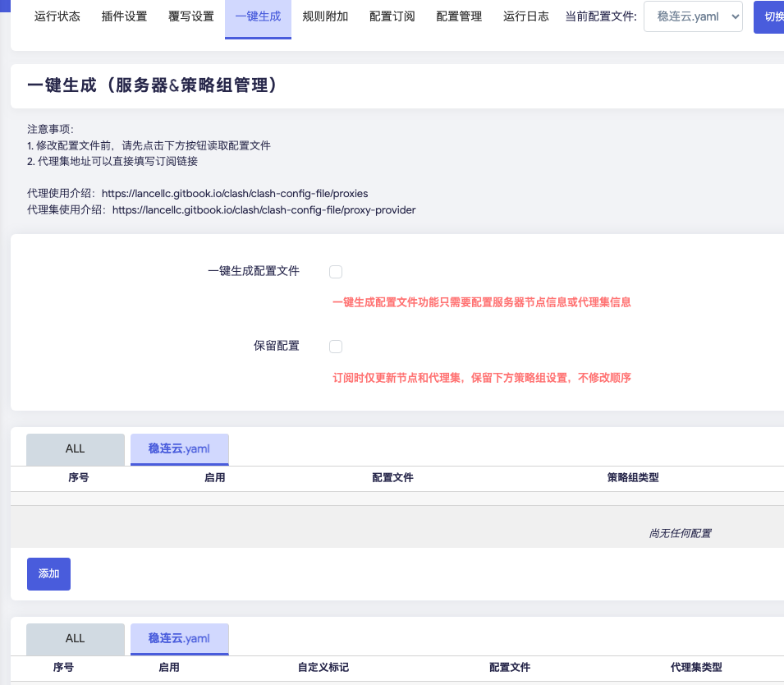Select ALL tab above the 代理集类型 table
Image resolution: width=784 pixels, height=685 pixels.
[x=76, y=639]
